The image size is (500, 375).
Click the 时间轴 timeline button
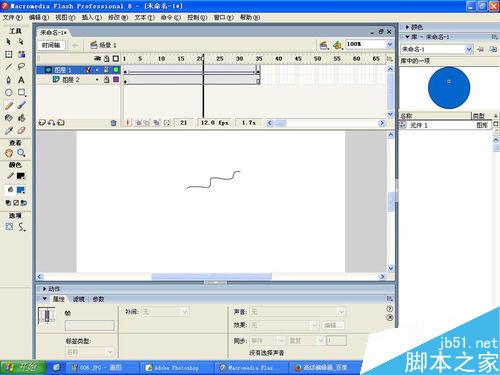(51, 45)
